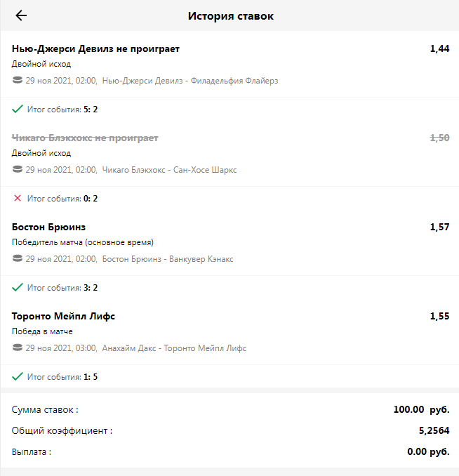The width and height of the screenshot is (459, 476).
Task: Click green checkmark for 1:5 result
Action: 18,377
